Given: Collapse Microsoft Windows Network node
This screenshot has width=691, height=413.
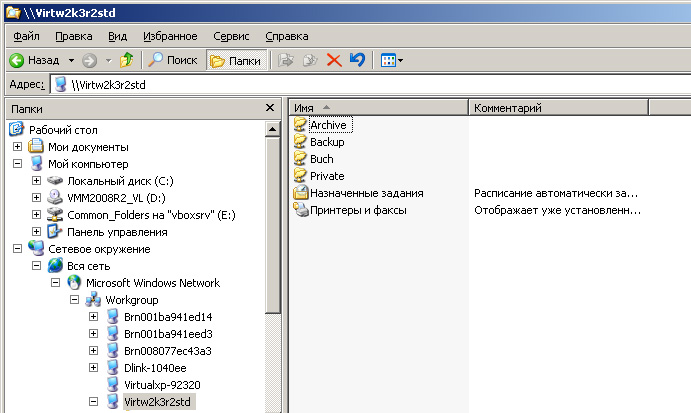Looking at the screenshot, I should pyautogui.click(x=55, y=283).
